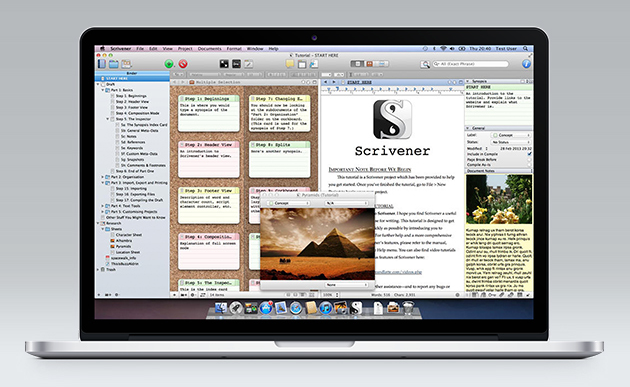Select the Step 8: Splits index card
Screen dimensions: 630x387
(x=279, y=159)
